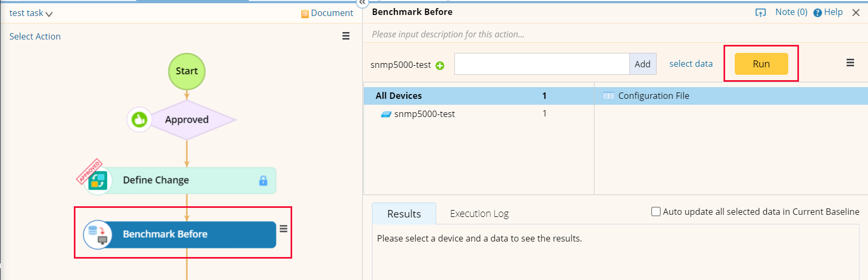This screenshot has height=280, width=868.
Task: Switch to the Execution Log tab
Action: coord(479,214)
